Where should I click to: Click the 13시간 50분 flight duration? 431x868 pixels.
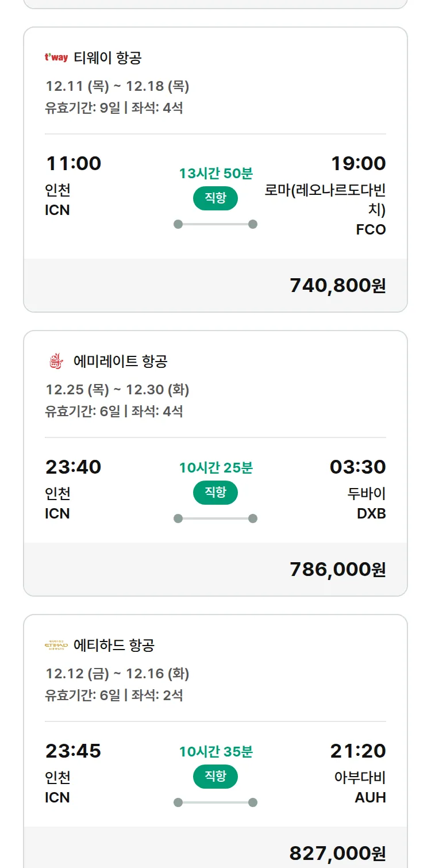pyautogui.click(x=215, y=173)
